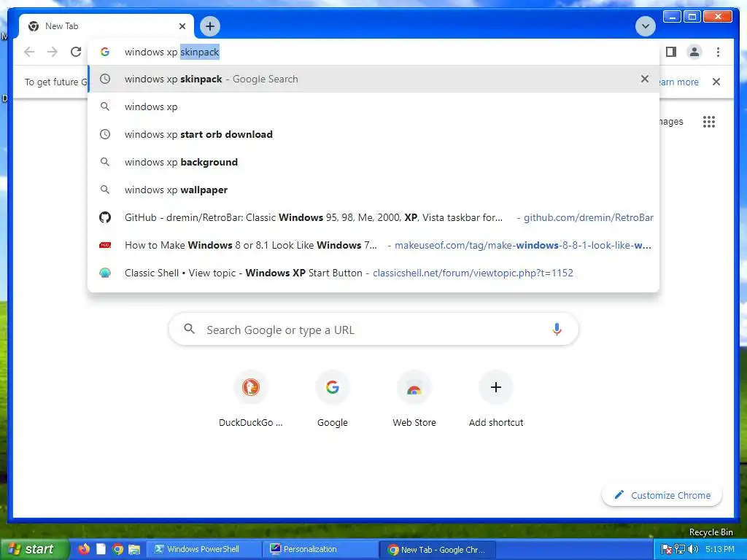Open the Windows start button
Screen dimensions: 747x560
[x=34, y=549]
